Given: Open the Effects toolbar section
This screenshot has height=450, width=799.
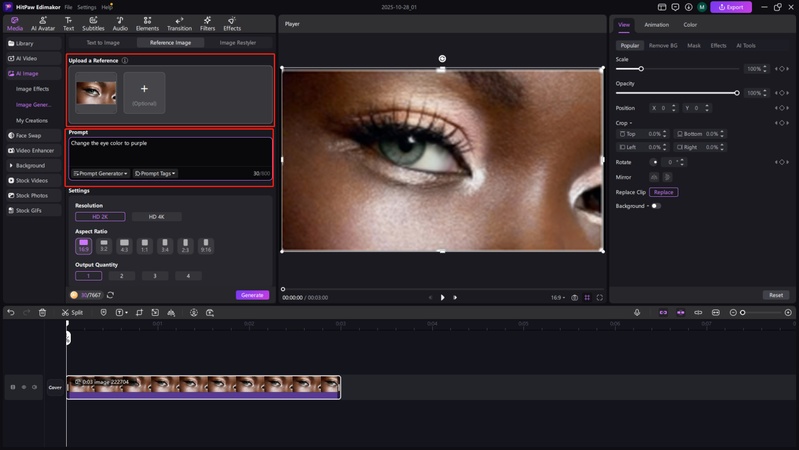Looking at the screenshot, I should (x=232, y=24).
